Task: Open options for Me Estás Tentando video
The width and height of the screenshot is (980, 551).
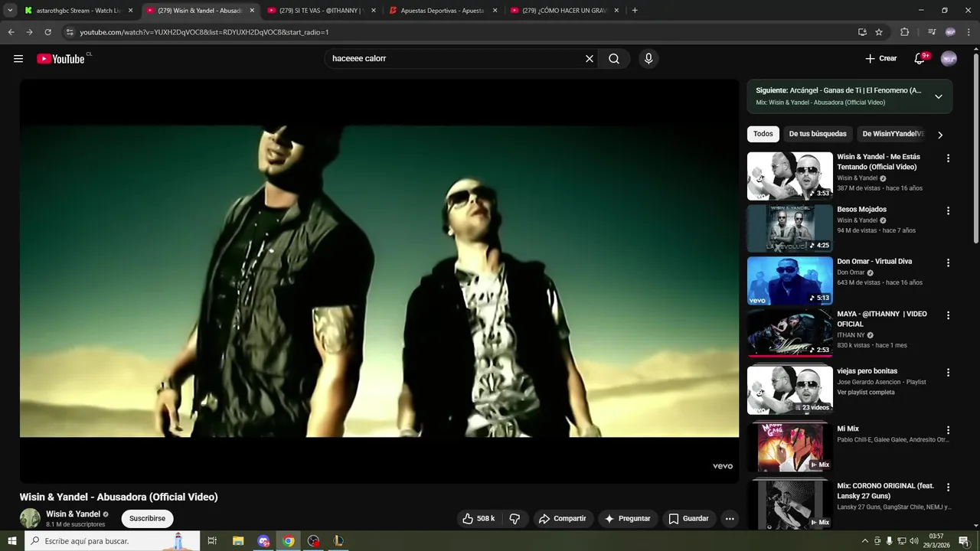Action: coord(948,158)
